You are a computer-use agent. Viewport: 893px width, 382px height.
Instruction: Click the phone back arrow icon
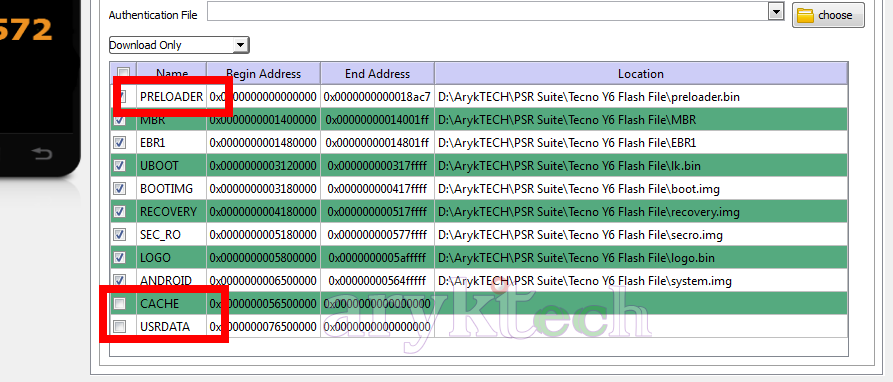pyautogui.click(x=42, y=153)
